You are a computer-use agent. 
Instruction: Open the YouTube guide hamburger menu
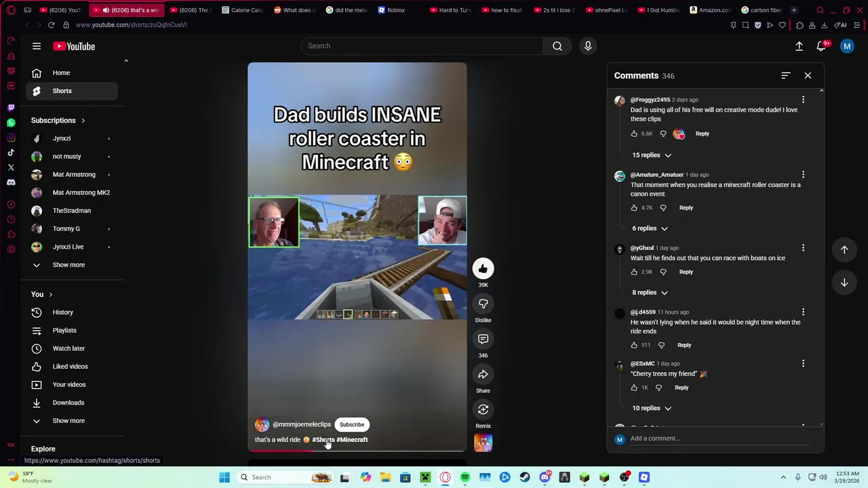pyautogui.click(x=37, y=46)
